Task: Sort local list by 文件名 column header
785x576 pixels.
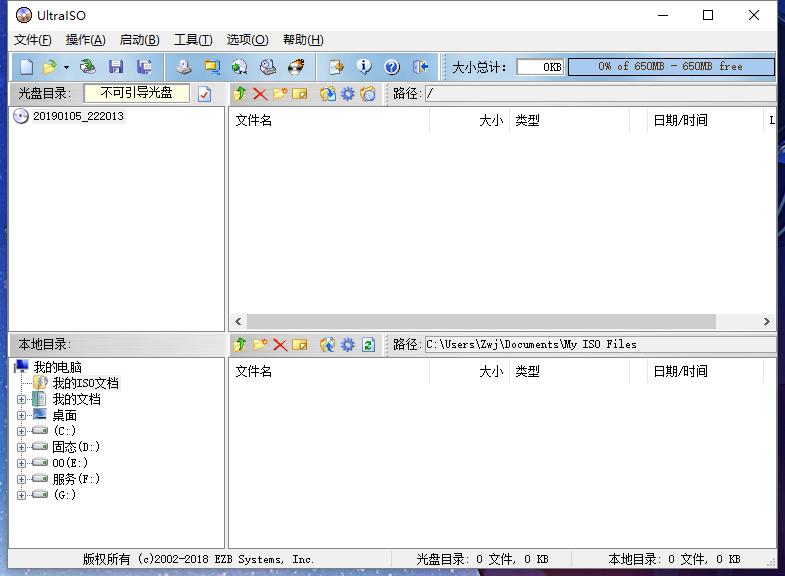Action: tap(329, 371)
